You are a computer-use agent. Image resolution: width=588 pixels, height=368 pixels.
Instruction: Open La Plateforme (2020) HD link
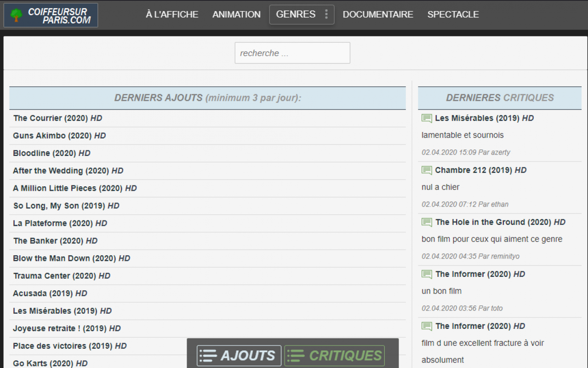(60, 223)
